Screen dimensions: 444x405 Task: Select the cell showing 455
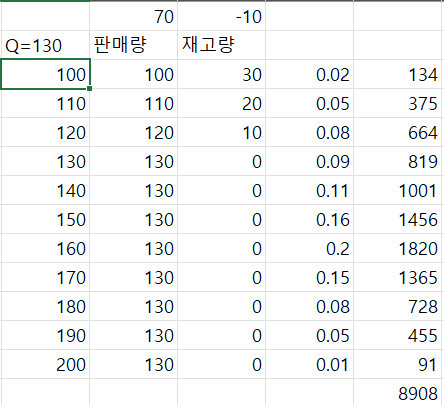pyautogui.click(x=398, y=335)
